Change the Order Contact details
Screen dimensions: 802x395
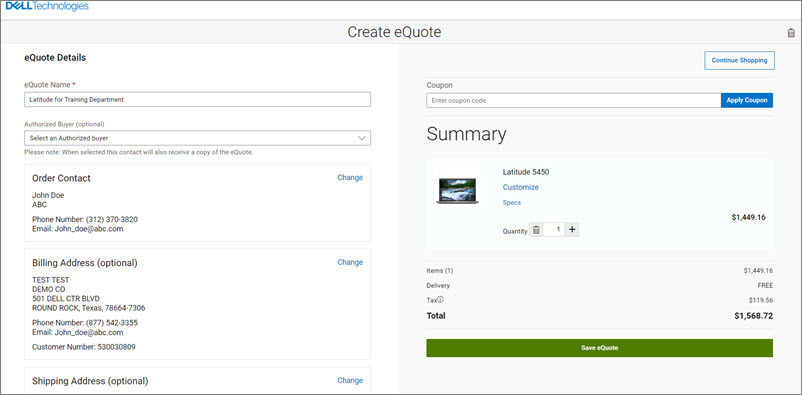tap(350, 178)
